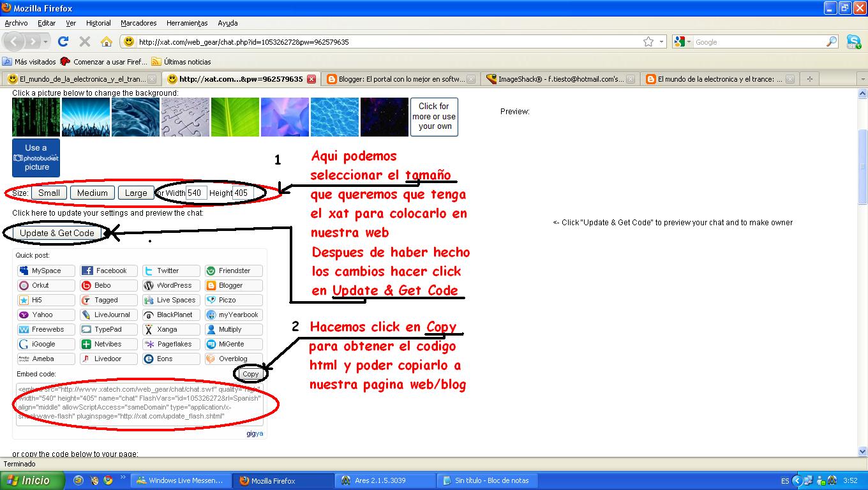Screen dimensions: 868x490
Task: Click the page scrollbar down arrow
Action: [x=862, y=452]
